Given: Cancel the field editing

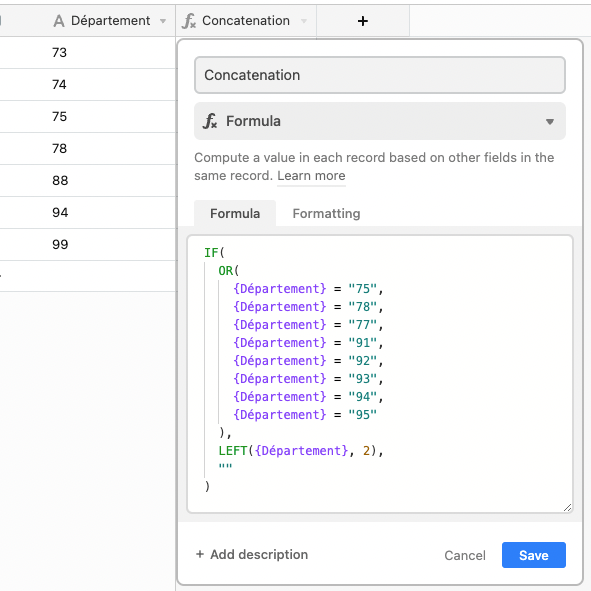Looking at the screenshot, I should 465,555.
